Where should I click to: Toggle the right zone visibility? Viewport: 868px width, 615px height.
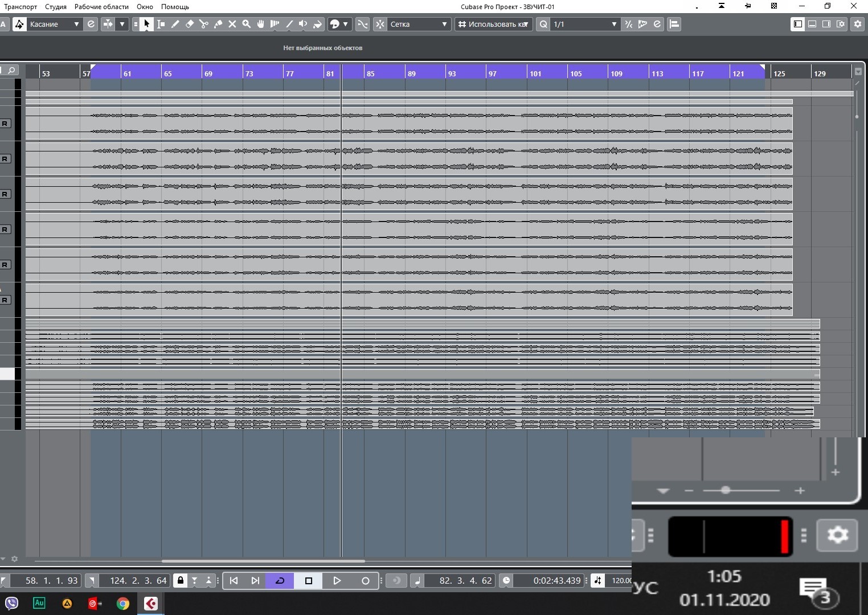826,24
